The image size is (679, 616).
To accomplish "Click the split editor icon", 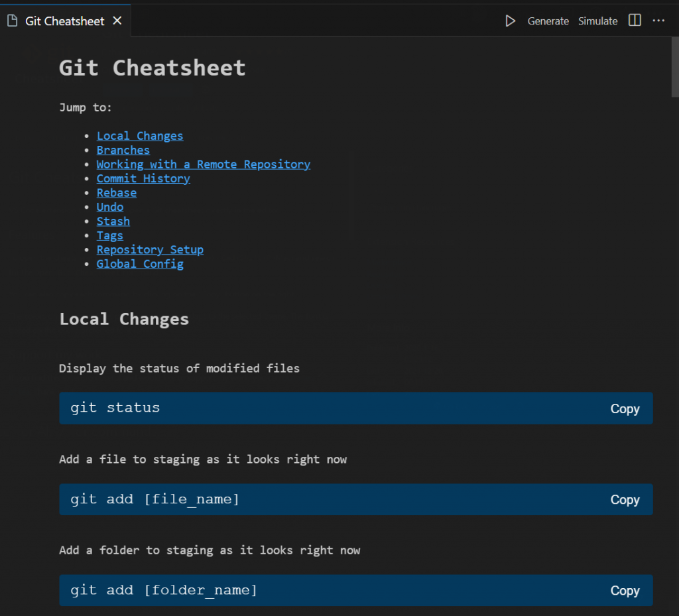I will point(635,21).
